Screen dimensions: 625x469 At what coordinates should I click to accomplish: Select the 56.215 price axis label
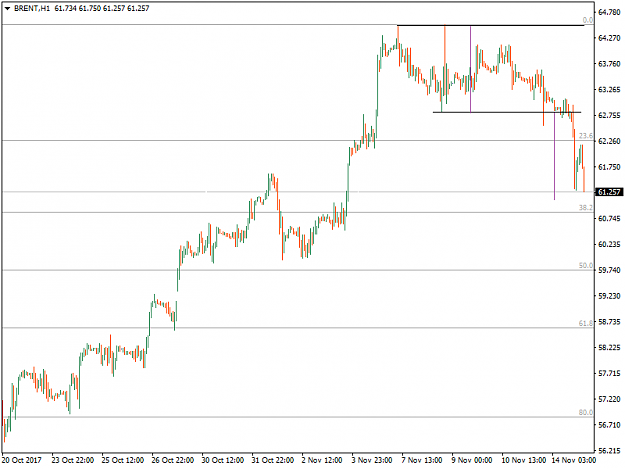coord(609,451)
